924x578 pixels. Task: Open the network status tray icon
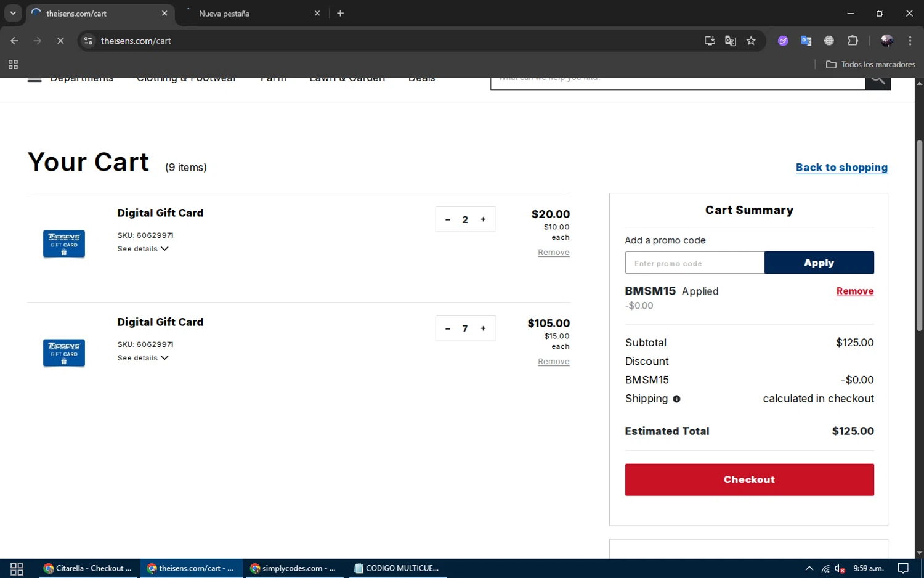(x=825, y=568)
